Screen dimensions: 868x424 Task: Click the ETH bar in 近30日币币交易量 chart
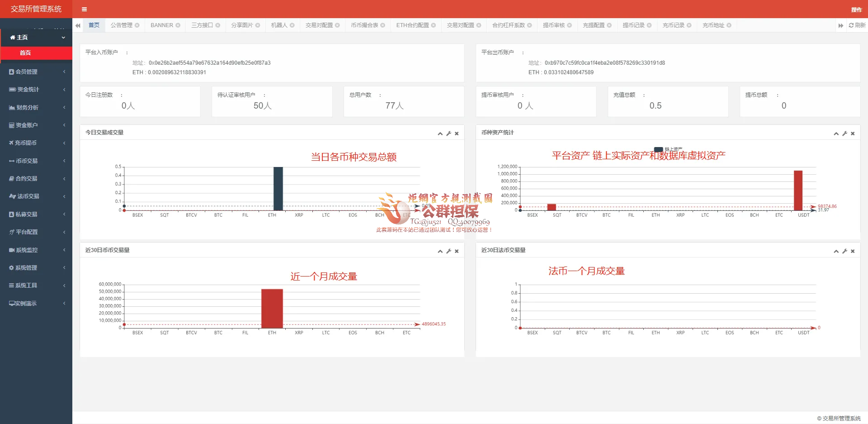pyautogui.click(x=272, y=308)
